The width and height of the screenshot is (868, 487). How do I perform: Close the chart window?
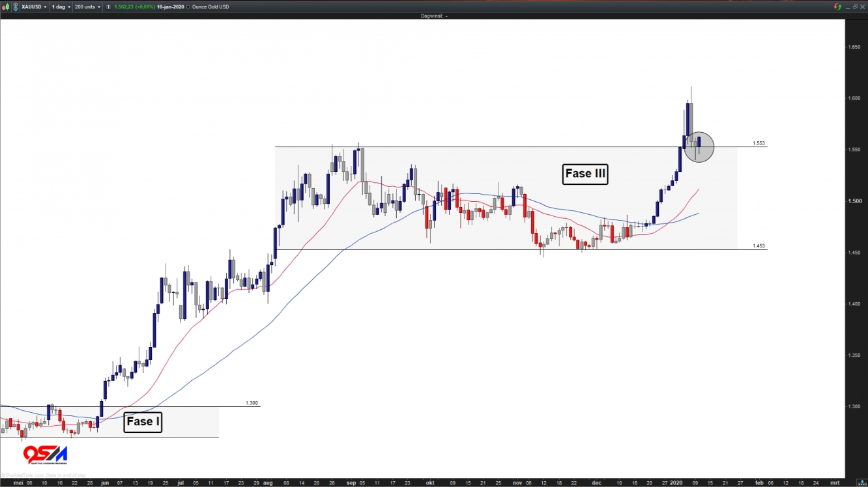(x=862, y=7)
